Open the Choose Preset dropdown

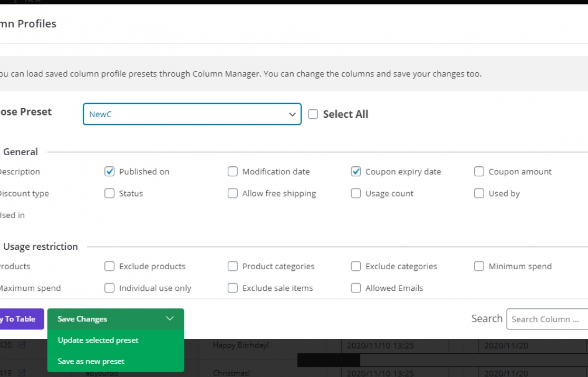click(x=191, y=114)
